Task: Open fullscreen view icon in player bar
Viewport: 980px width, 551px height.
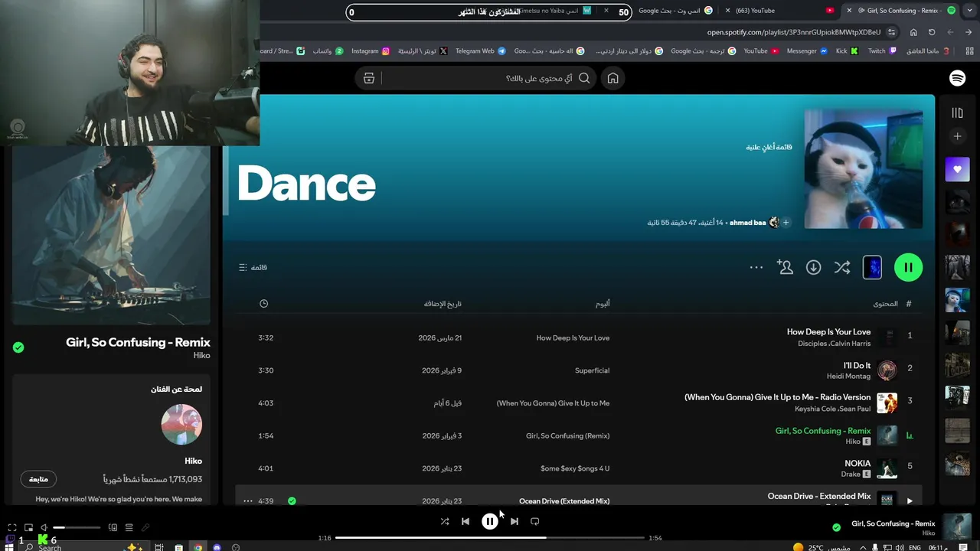Action: click(12, 527)
